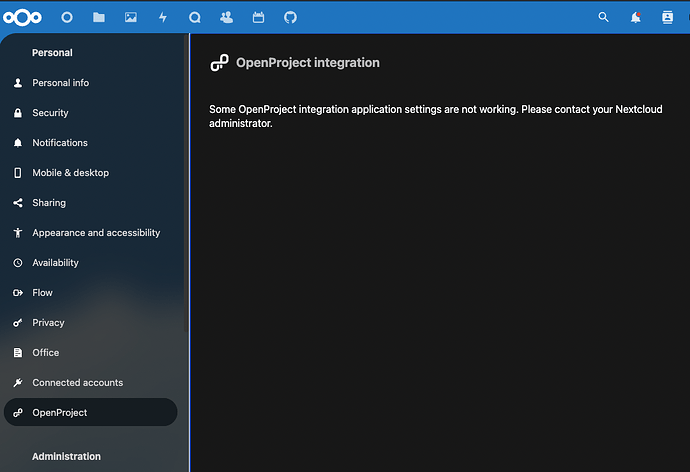Open the Files folder icon
Image resolution: width=690 pixels, height=472 pixels.
tap(99, 18)
